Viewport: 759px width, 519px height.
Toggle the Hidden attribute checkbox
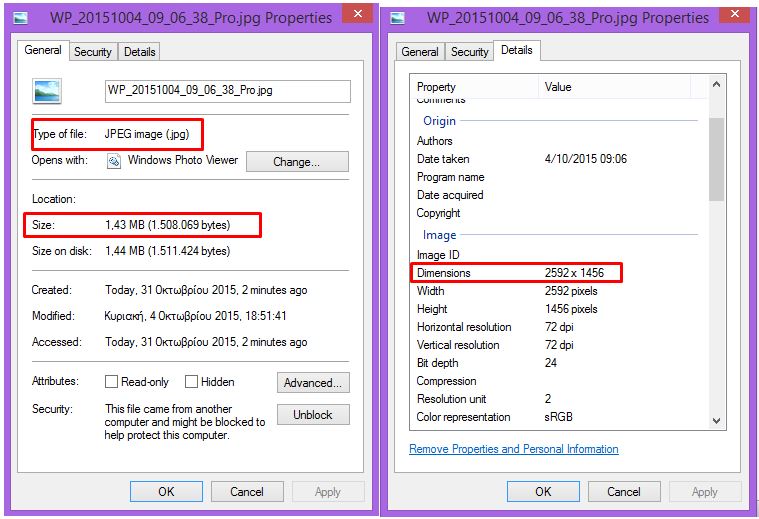191,382
